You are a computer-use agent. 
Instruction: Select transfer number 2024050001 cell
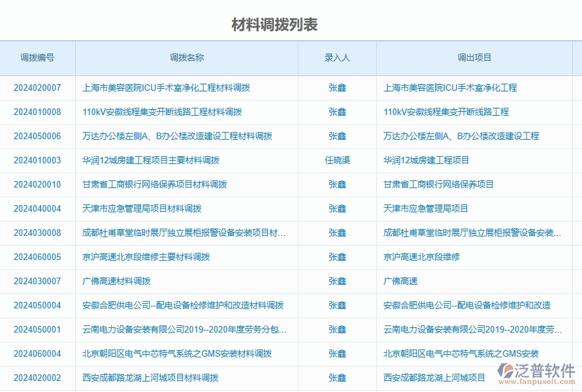[36, 329]
